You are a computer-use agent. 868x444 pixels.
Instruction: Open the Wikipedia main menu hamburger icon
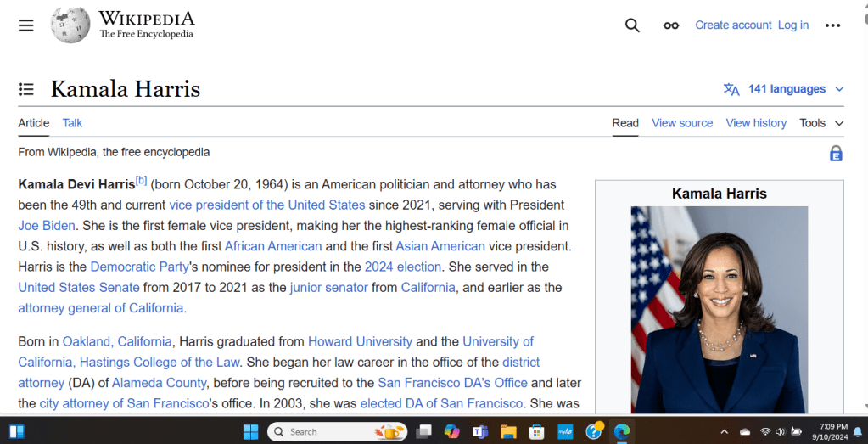[26, 25]
